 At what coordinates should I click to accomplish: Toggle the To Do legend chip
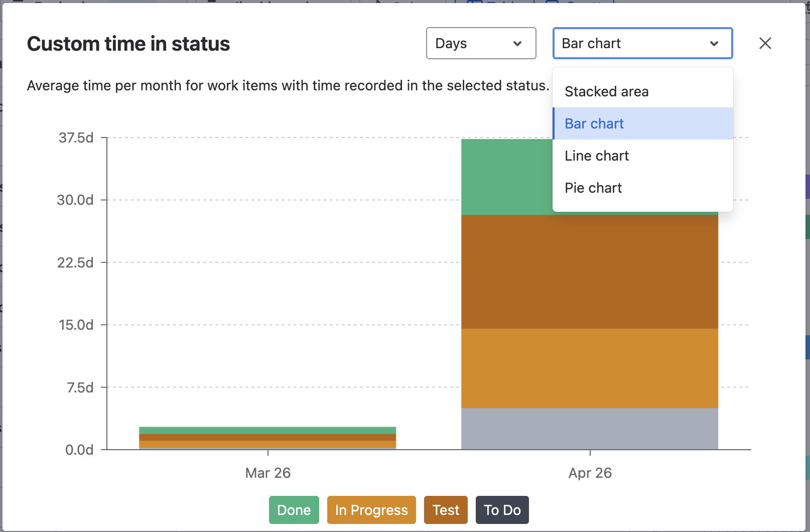pos(502,510)
